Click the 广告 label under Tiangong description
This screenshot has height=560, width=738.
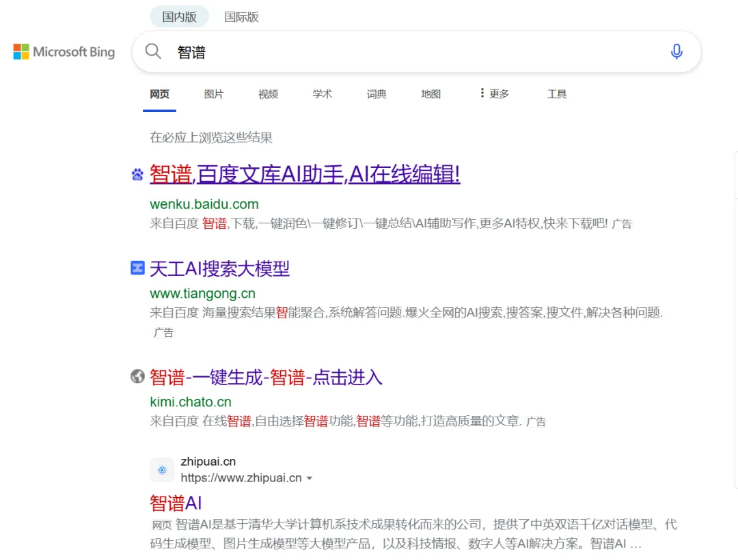164,333
